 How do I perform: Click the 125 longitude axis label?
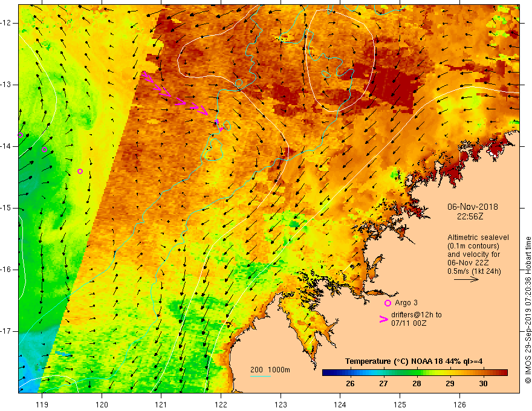[x=400, y=404]
